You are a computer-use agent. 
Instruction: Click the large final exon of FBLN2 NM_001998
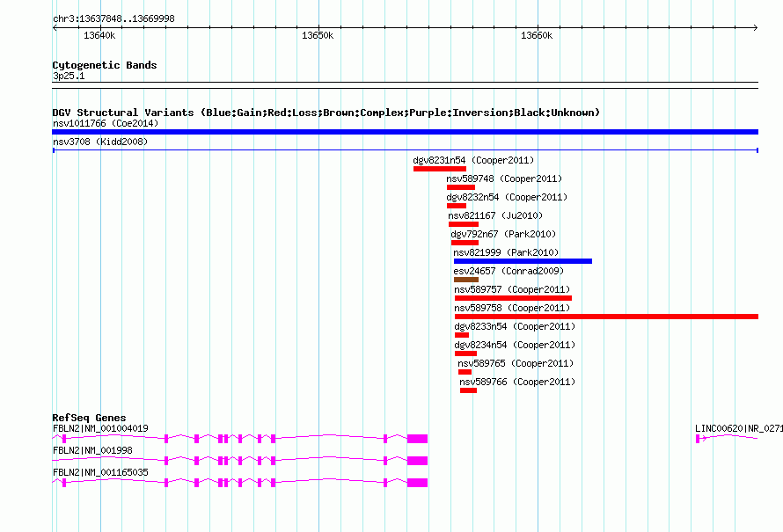(418, 461)
